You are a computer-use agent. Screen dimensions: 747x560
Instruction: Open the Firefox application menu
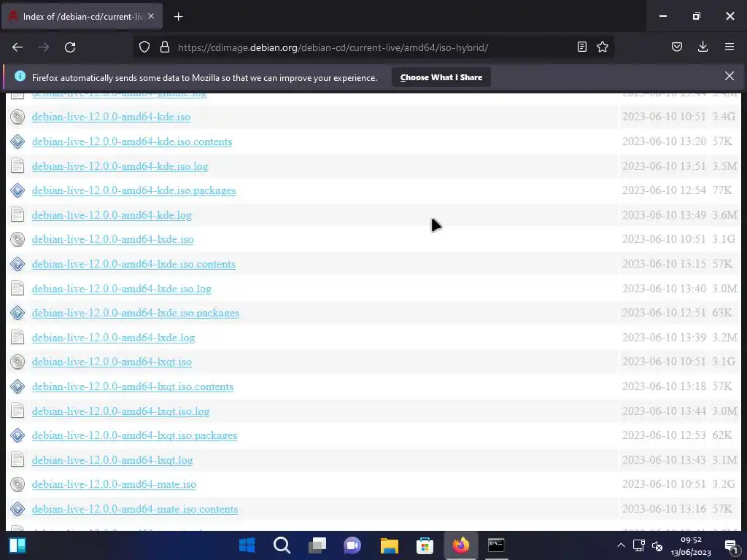click(x=729, y=47)
